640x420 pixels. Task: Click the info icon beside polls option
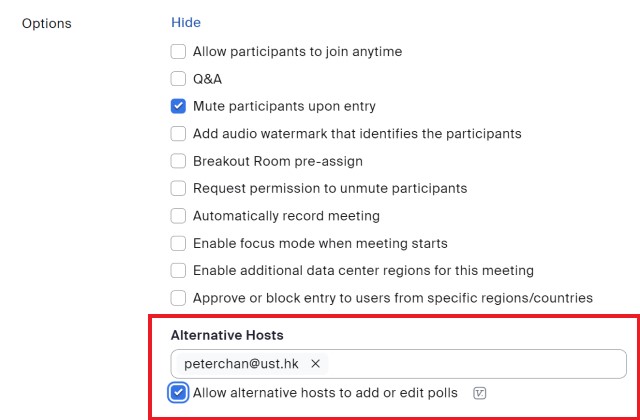coord(480,393)
